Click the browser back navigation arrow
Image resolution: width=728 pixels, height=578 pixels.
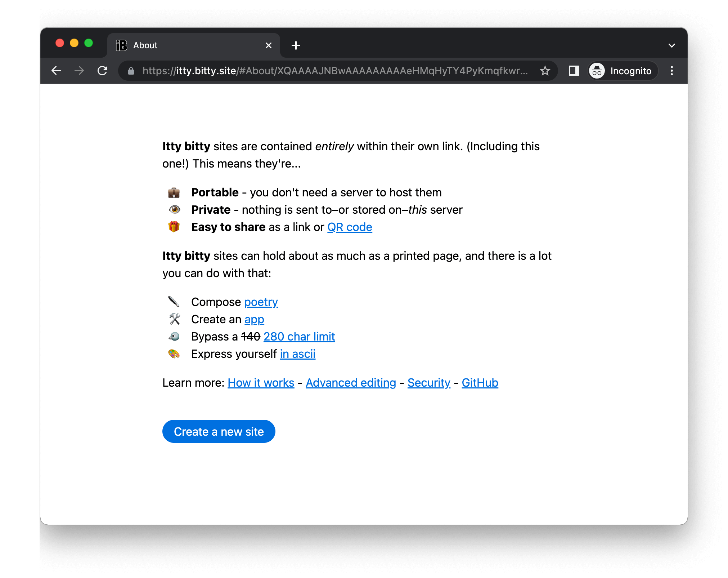pos(55,72)
